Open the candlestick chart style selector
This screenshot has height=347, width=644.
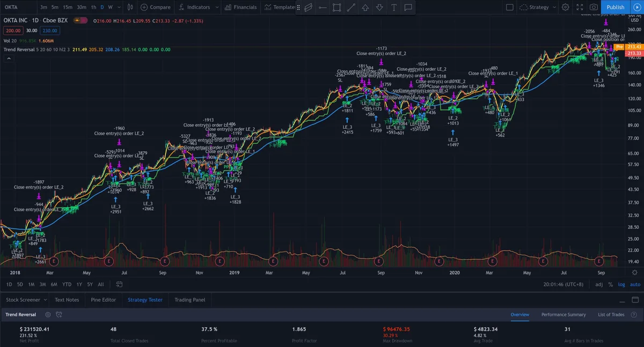click(130, 7)
